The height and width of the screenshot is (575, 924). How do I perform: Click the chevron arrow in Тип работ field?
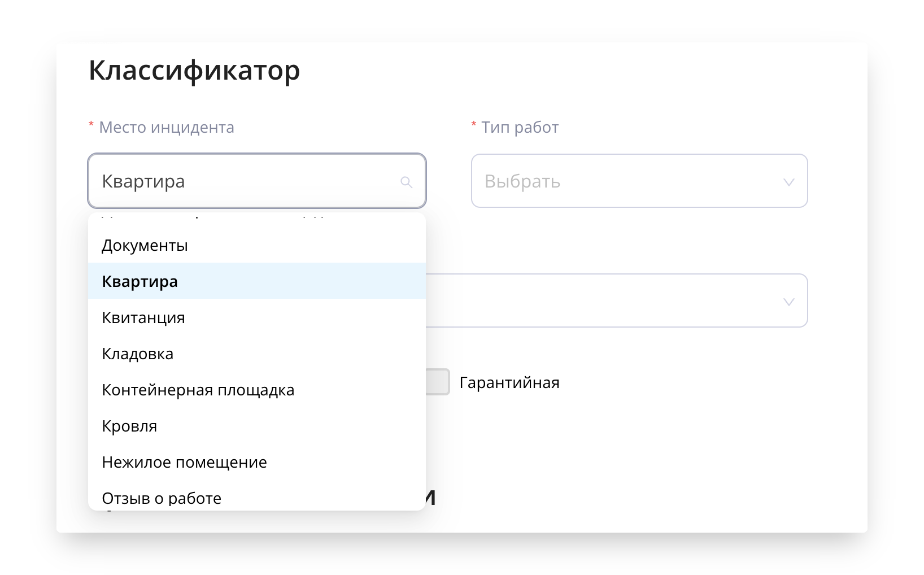click(x=788, y=182)
